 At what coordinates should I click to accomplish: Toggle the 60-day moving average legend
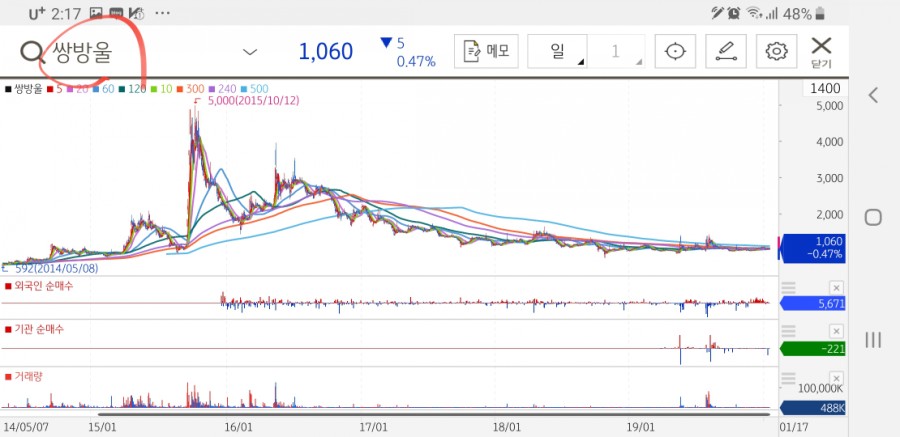click(x=104, y=89)
